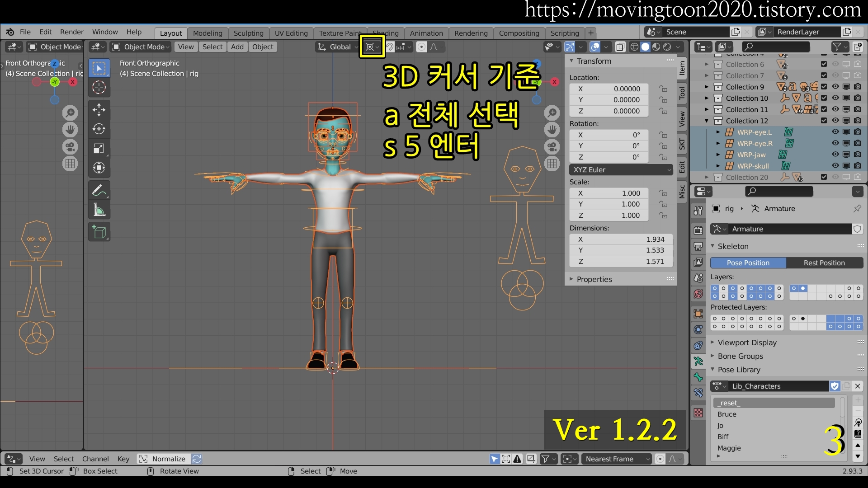Expand the Bone Groups panel
The width and height of the screenshot is (868, 488).
tap(740, 356)
